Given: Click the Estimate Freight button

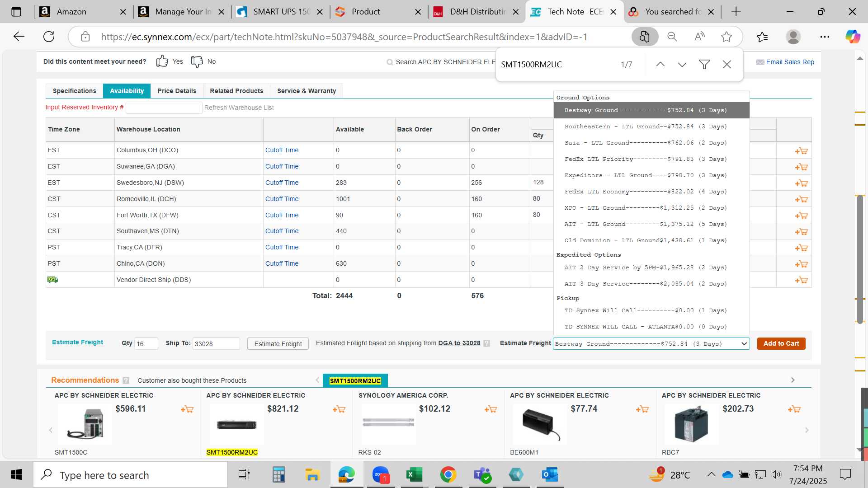Looking at the screenshot, I should point(278,344).
